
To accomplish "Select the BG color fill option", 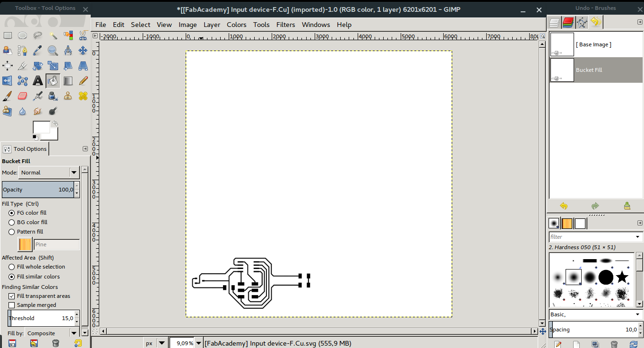I will click(11, 222).
